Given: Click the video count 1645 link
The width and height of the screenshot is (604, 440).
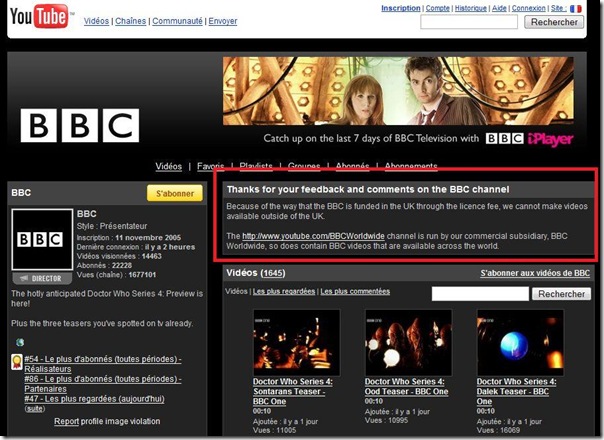Looking at the screenshot, I should tap(273, 273).
